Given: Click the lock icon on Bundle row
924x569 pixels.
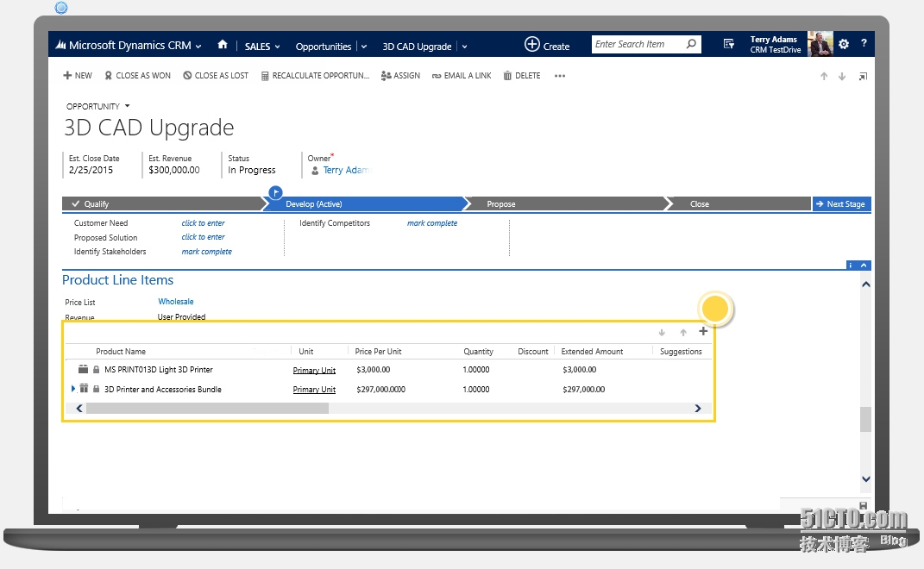Looking at the screenshot, I should click(96, 389).
